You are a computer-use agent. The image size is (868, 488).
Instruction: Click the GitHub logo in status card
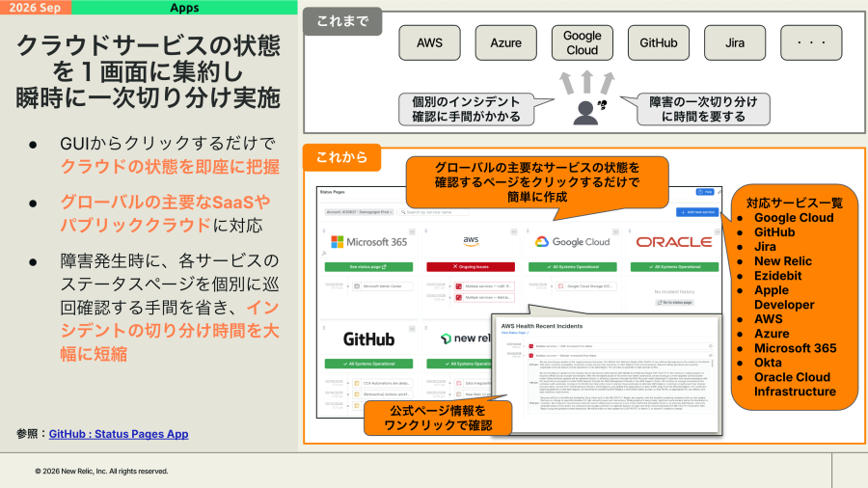[x=368, y=339]
